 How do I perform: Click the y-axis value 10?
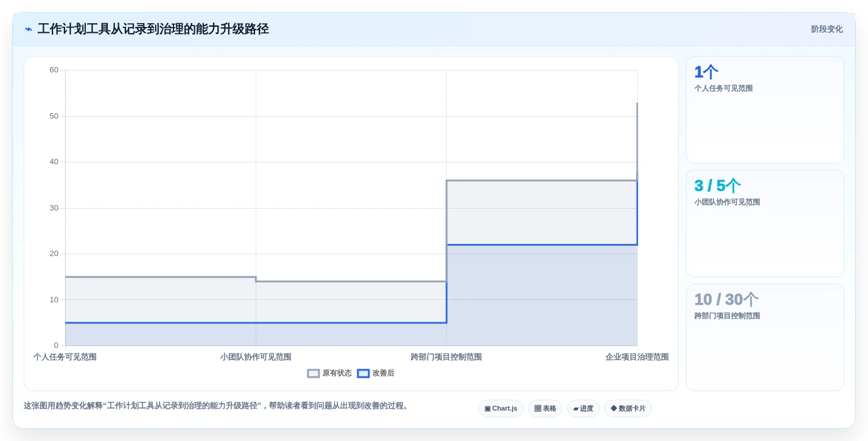[54, 300]
